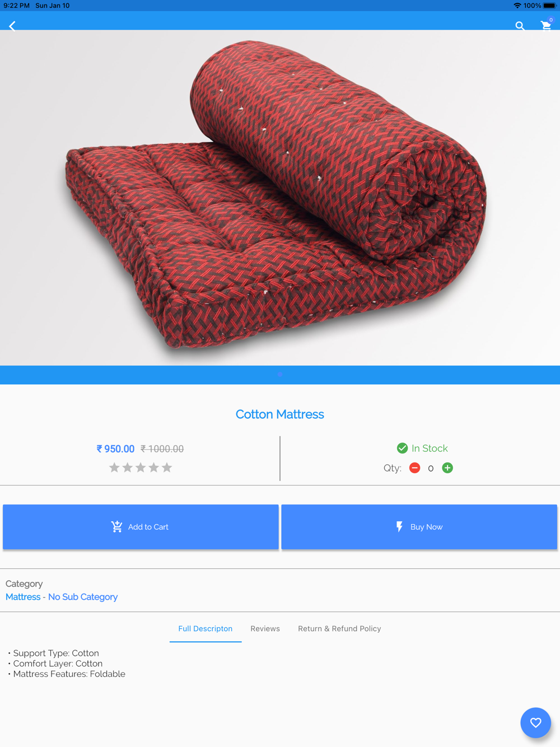Tap Add to Cart button
Viewport: 560px width, 747px height.
[x=141, y=527]
